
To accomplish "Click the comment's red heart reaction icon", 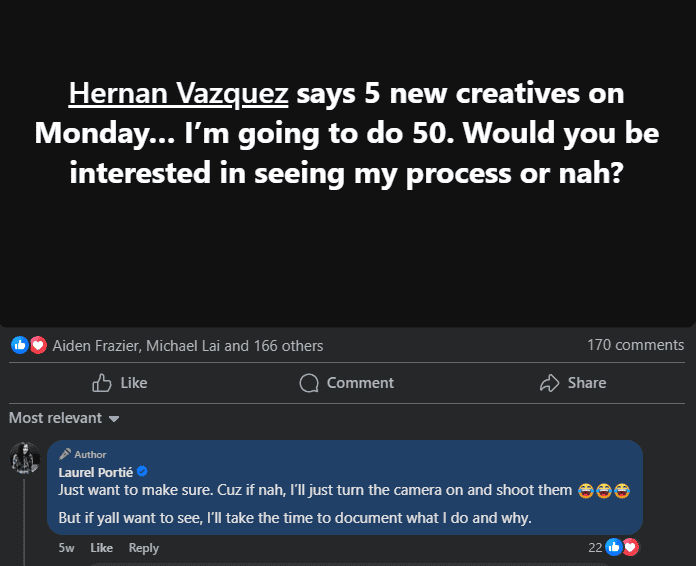I will [630, 547].
